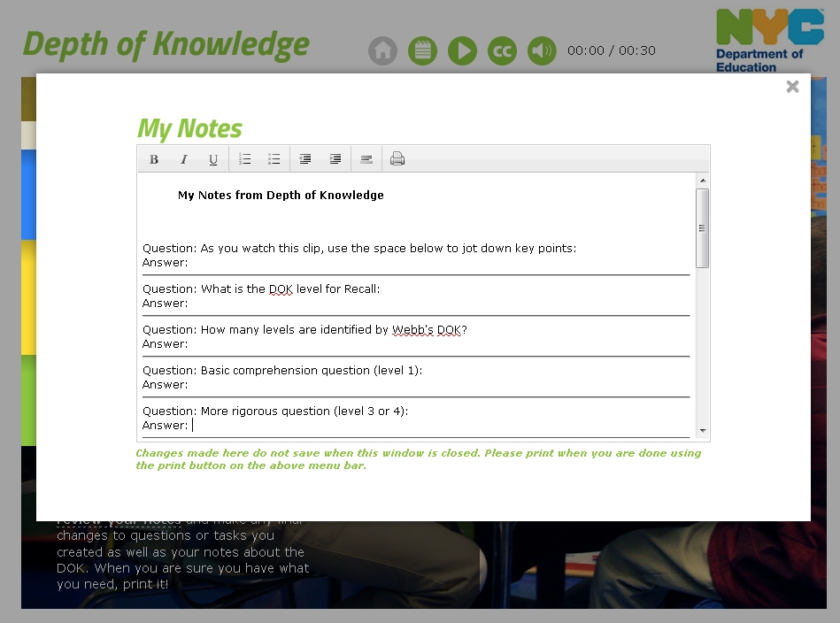Toggle bold formatting in notes editor
Image resolution: width=840 pixels, height=623 pixels.
[x=154, y=159]
